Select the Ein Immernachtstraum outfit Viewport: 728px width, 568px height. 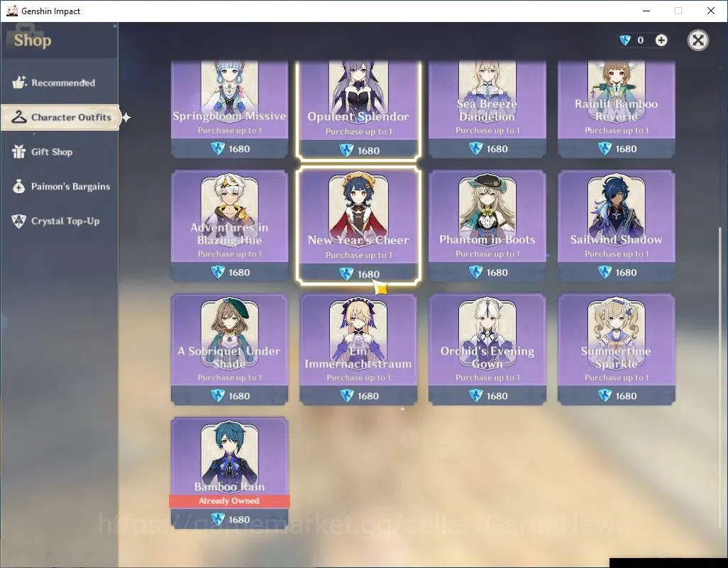click(x=358, y=349)
